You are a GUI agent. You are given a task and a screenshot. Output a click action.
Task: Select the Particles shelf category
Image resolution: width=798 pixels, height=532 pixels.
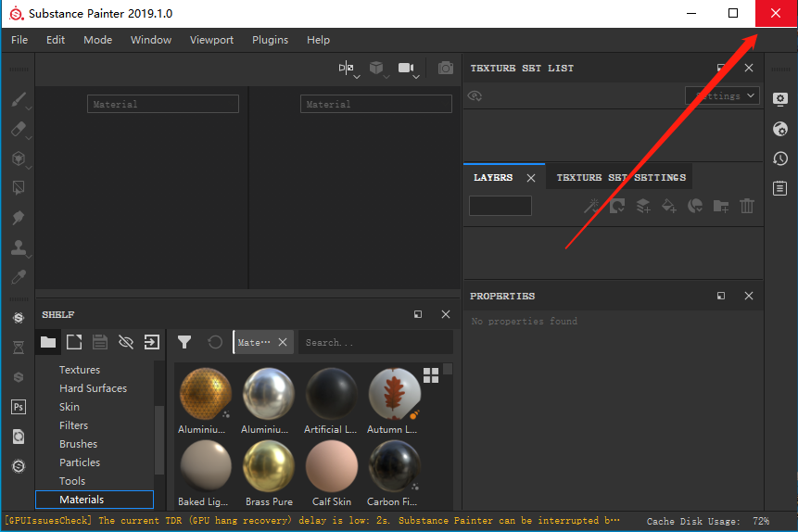click(x=80, y=462)
